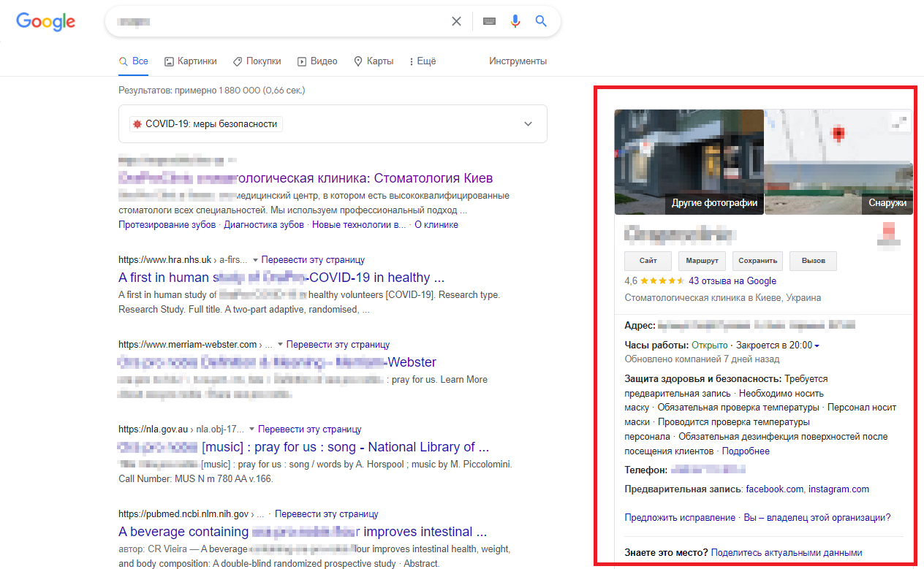The image size is (924, 569).
Task: Open Инструменты search tools
Action: (x=518, y=61)
